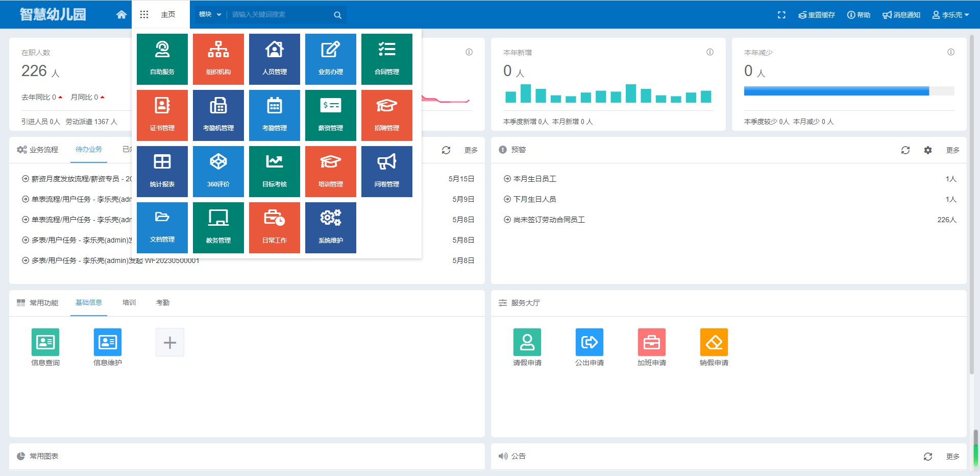Open the 自助服务 module tile
980x476 pixels.
[x=162, y=59]
